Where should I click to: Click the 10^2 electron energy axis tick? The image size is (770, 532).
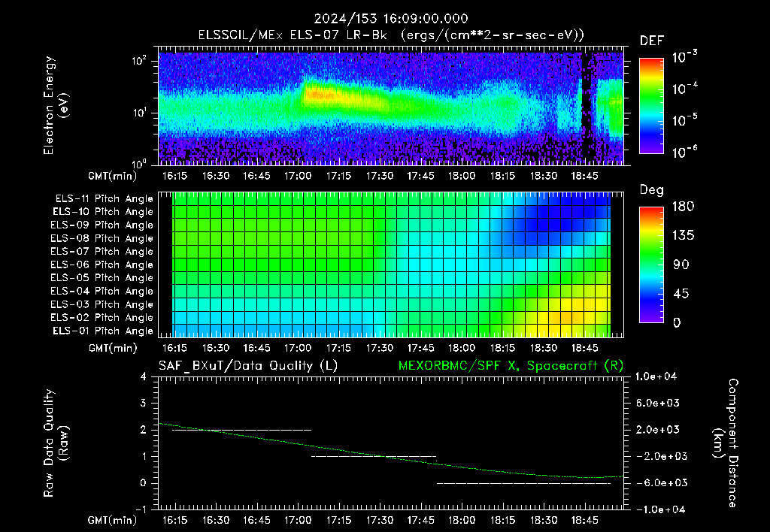pyautogui.click(x=139, y=61)
